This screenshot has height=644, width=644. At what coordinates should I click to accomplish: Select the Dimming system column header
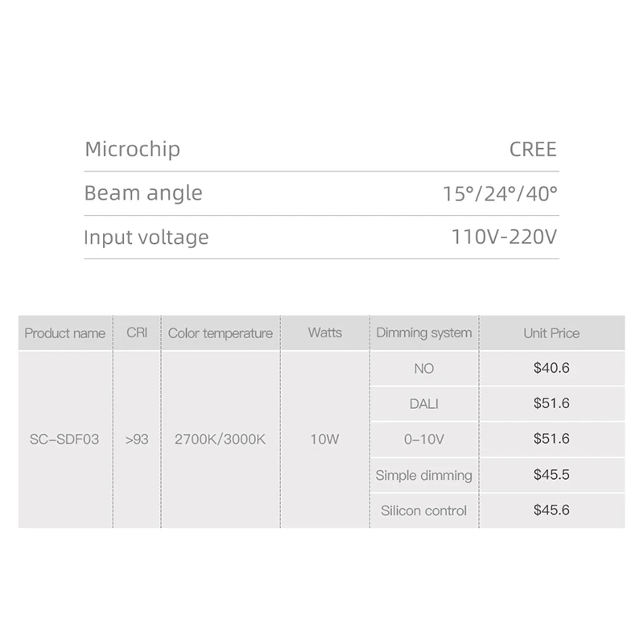pyautogui.click(x=424, y=333)
